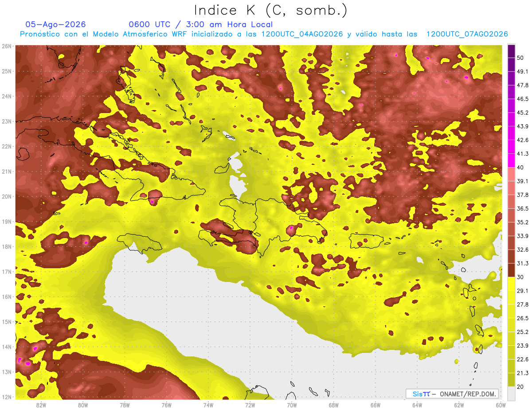Pick the gray colorbar segment below 20

[511, 393]
